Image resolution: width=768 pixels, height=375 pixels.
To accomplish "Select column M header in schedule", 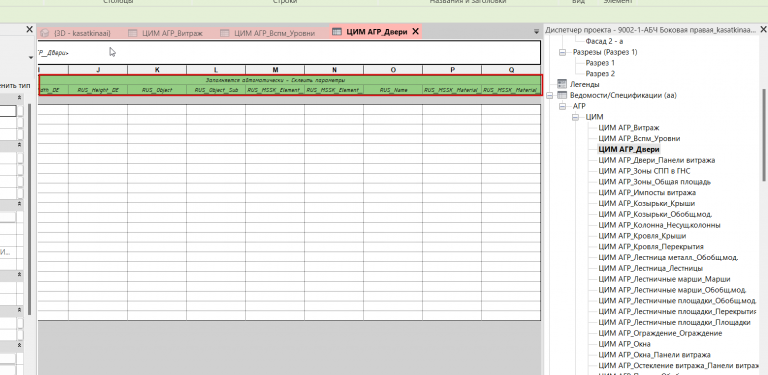I will pyautogui.click(x=275, y=70).
